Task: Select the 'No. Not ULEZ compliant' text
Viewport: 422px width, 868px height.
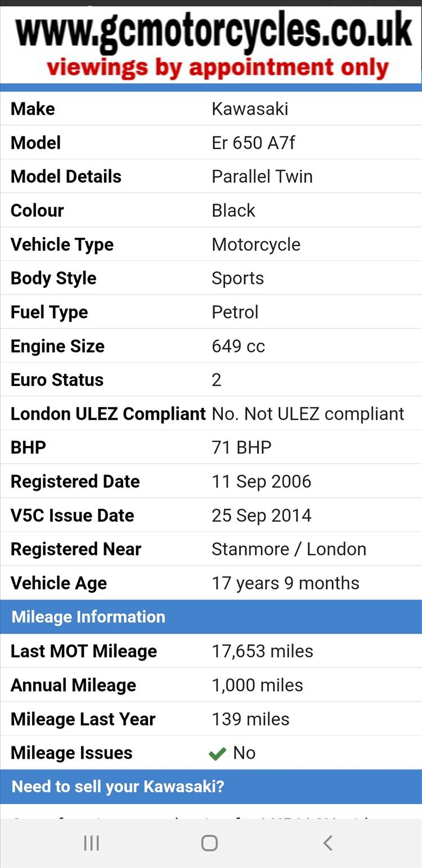Action: 308,414
